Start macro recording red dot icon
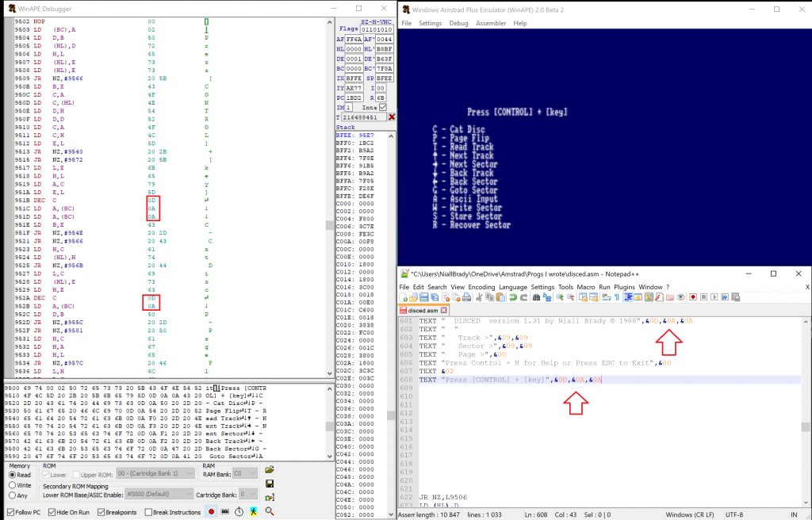812x520 pixels. tap(693, 297)
